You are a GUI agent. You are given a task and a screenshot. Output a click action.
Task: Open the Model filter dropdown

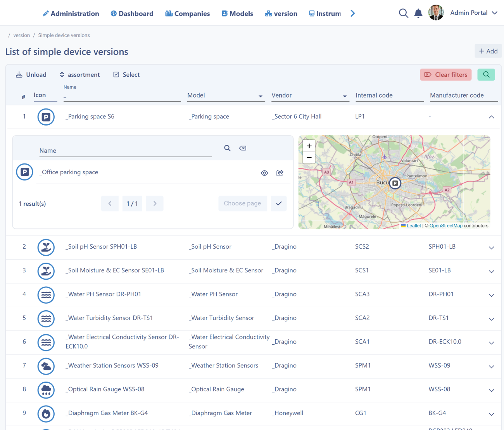click(x=226, y=96)
